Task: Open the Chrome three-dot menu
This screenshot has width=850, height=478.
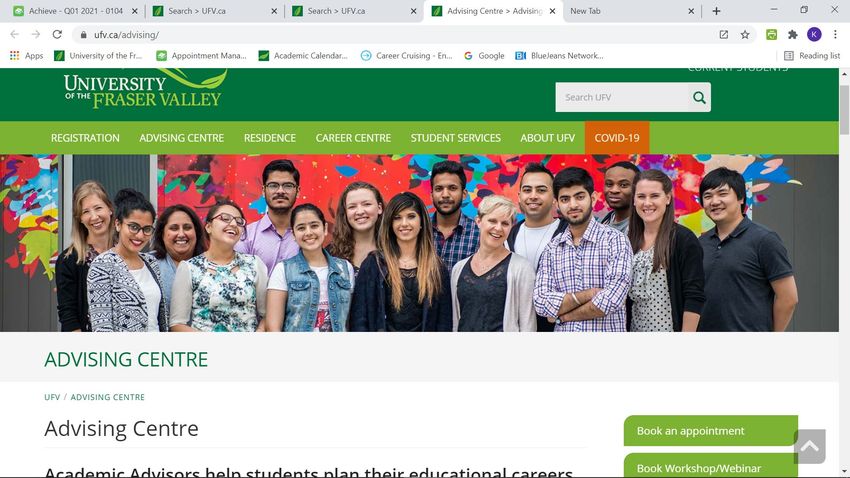Action: click(835, 35)
